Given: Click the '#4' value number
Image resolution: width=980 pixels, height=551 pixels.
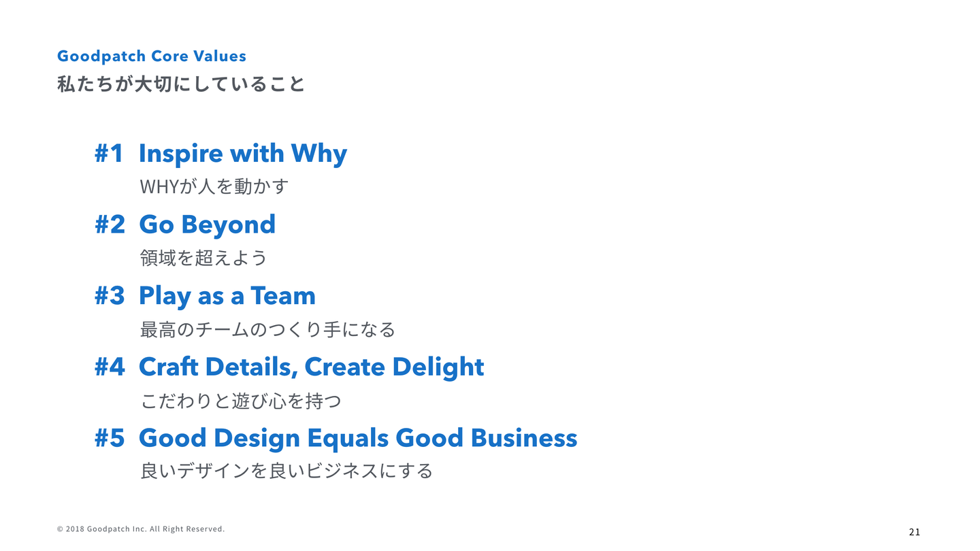Looking at the screenshot, I should coord(110,367).
